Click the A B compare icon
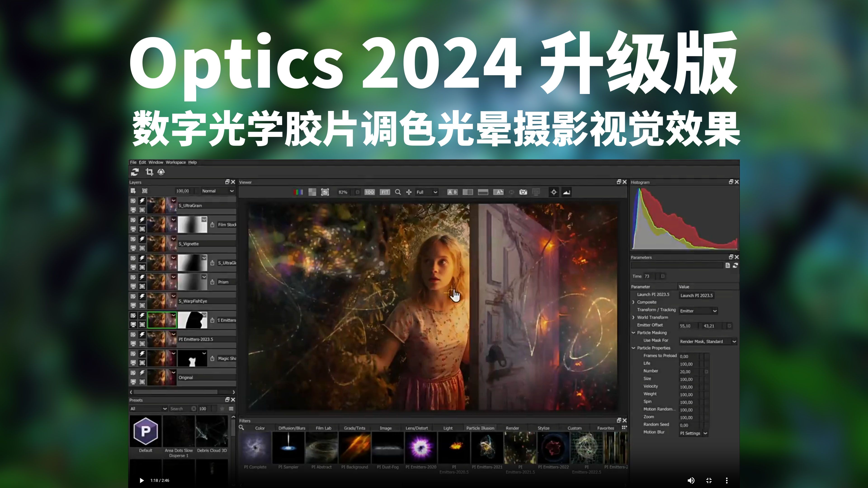Image resolution: width=868 pixels, height=488 pixels. click(452, 192)
